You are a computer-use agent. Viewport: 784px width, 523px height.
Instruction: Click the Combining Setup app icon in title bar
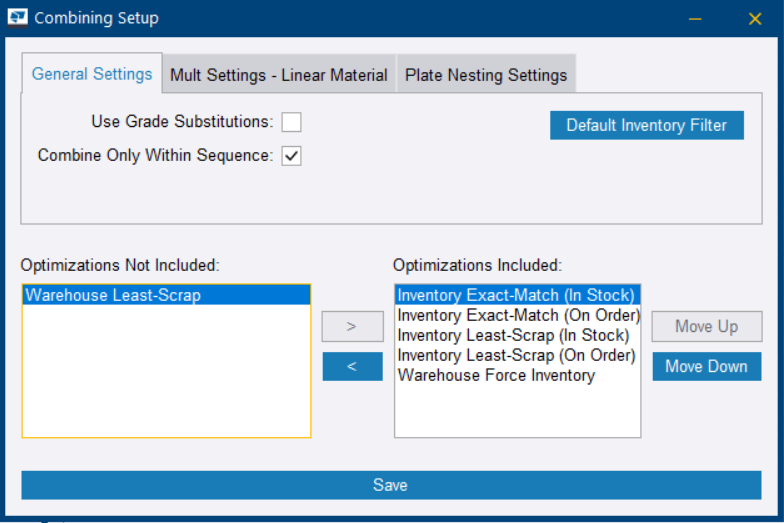pos(17,18)
